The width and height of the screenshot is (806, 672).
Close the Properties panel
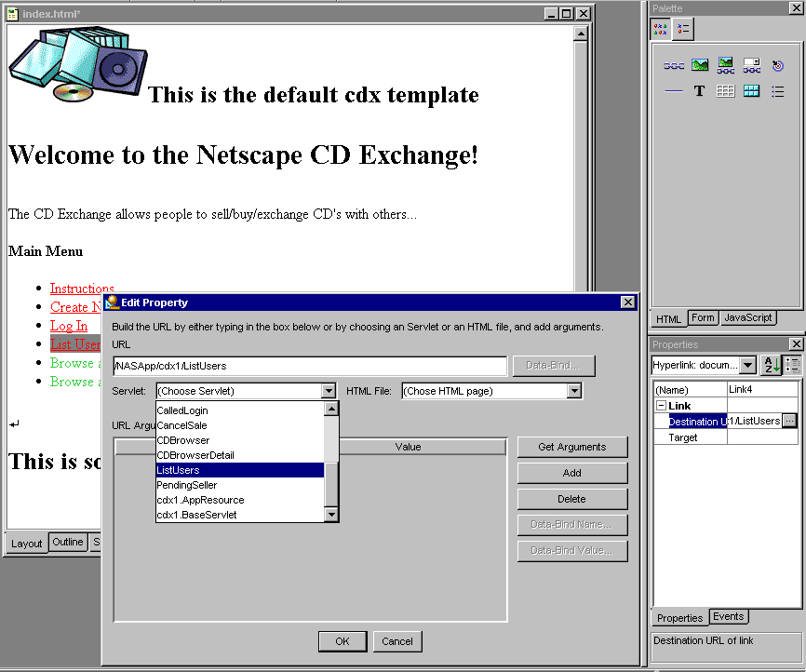796,344
